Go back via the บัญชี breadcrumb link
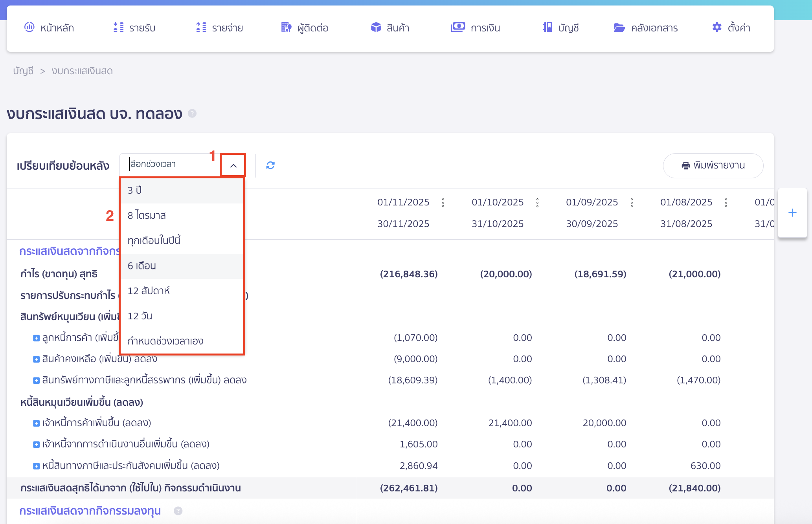812x524 pixels. 23,71
